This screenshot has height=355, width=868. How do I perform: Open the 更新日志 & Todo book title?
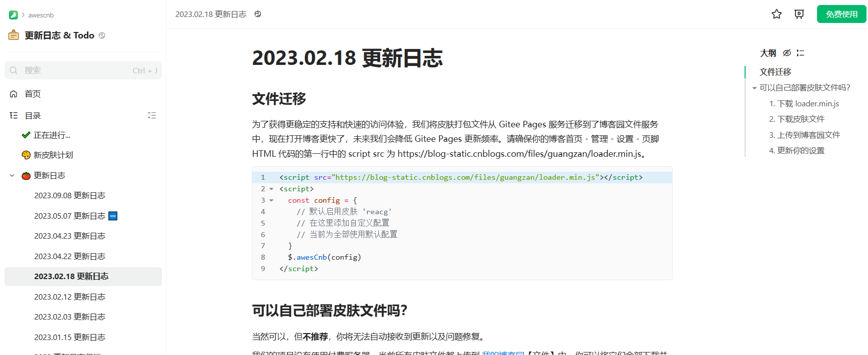click(x=59, y=35)
